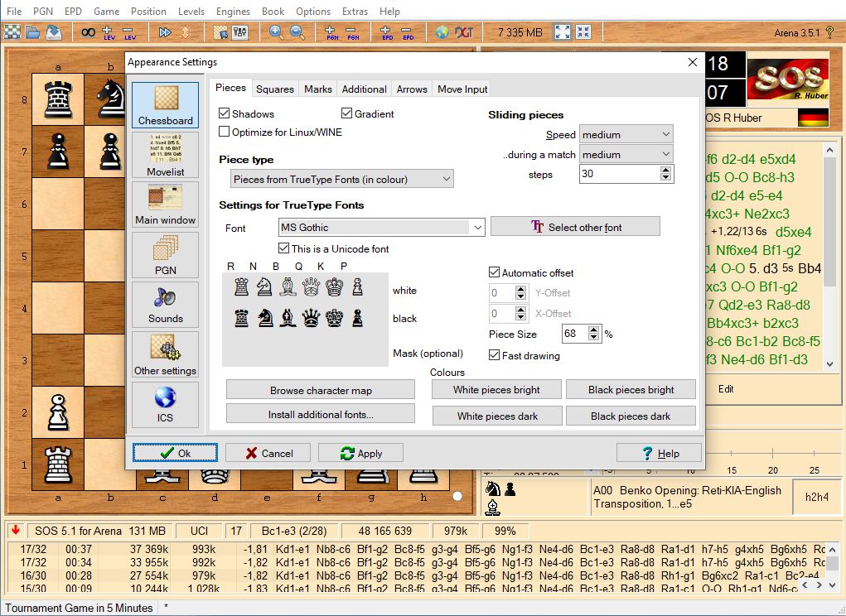The height and width of the screenshot is (616, 846).
Task: Click the plus EPD icon
Action: point(387,32)
